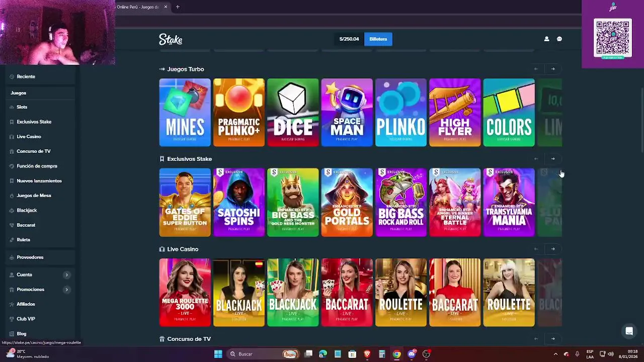Open the live support chat widget
Image resolution: width=644 pixels, height=362 pixels.
[629, 331]
